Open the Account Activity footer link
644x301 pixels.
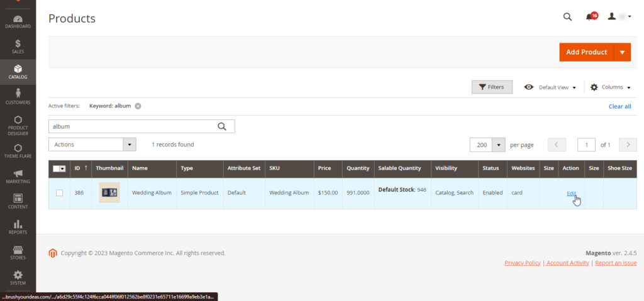[568, 263]
